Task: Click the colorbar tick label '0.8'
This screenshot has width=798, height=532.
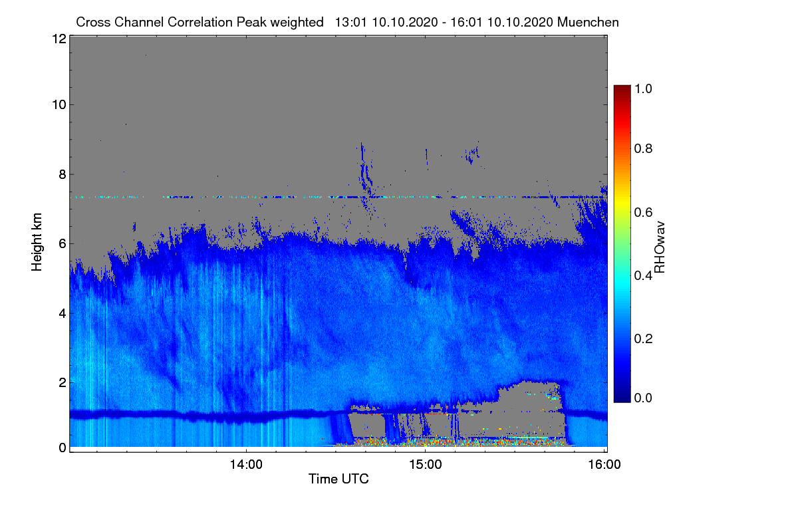Action: [x=642, y=149]
